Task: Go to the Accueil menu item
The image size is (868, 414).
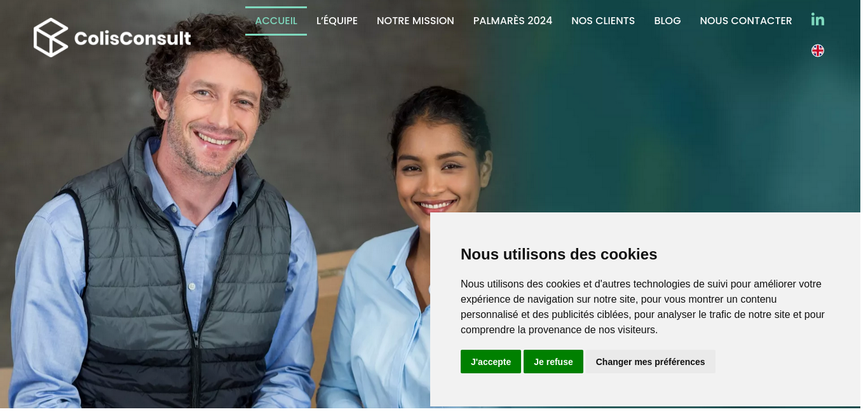Action: pos(276,20)
